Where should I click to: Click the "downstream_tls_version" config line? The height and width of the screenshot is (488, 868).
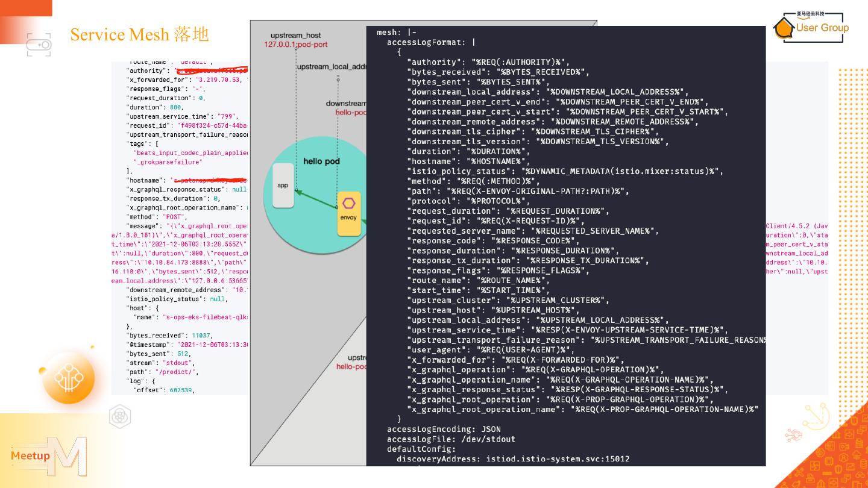pos(538,142)
